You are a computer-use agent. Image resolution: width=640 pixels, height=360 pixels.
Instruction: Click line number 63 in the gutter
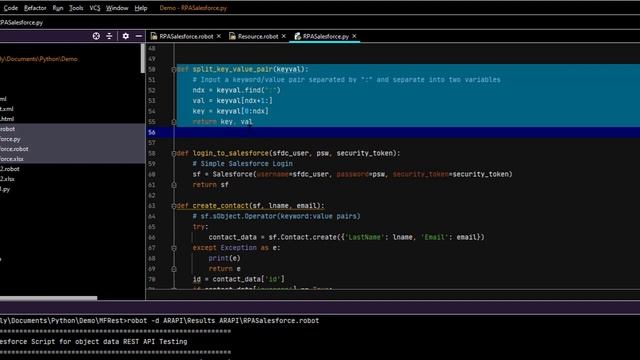[x=152, y=206]
